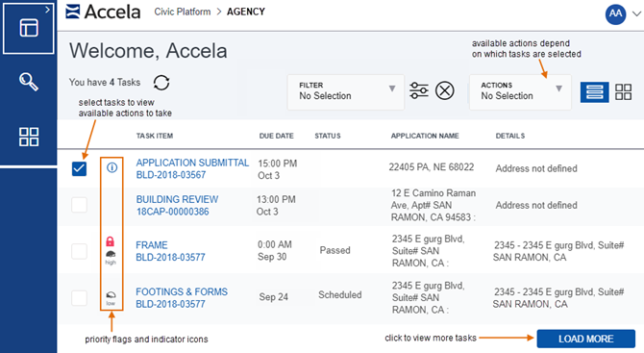Open the Filter dropdown
The width and height of the screenshot is (644, 353).
[x=346, y=92]
